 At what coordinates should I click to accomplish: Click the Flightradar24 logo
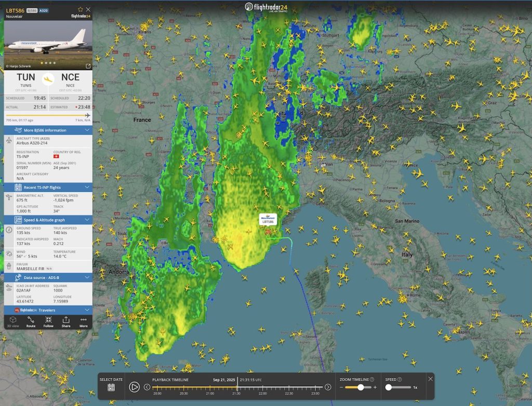[265, 6]
